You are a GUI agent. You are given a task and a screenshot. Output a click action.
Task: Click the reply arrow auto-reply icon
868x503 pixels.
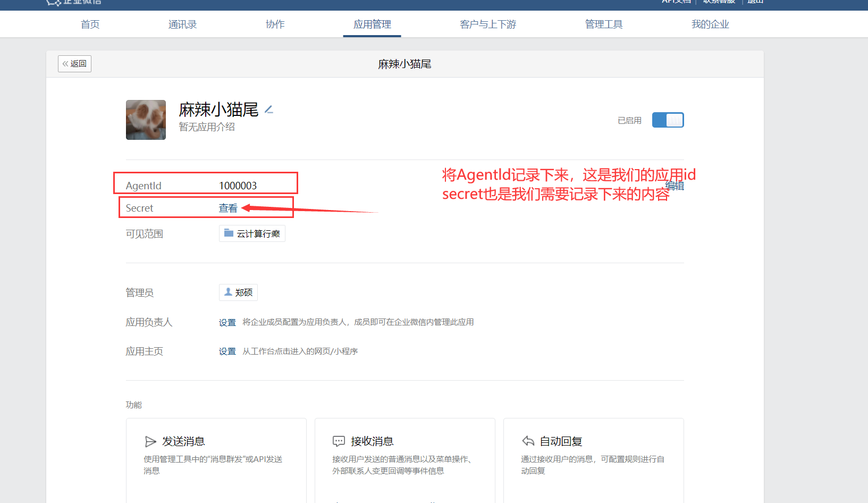point(528,441)
